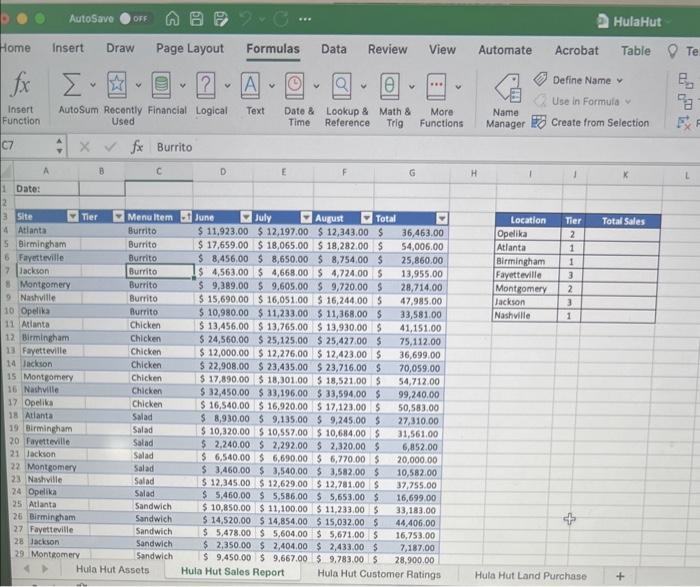Open the Name Manager
Image resolution: width=700 pixels, height=587 pixels.
point(505,101)
